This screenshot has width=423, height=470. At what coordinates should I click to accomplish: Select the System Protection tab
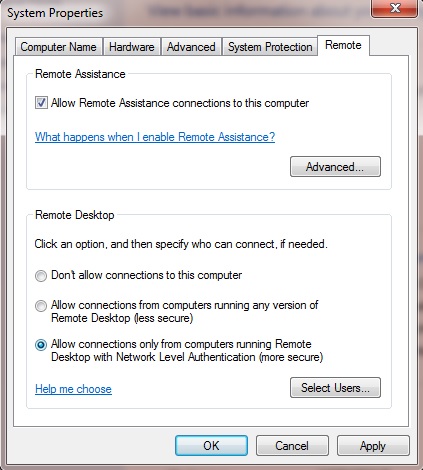pos(270,47)
